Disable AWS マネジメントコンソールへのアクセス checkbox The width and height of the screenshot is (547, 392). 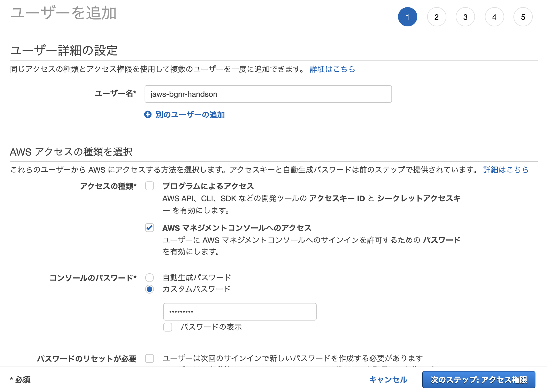[149, 228]
